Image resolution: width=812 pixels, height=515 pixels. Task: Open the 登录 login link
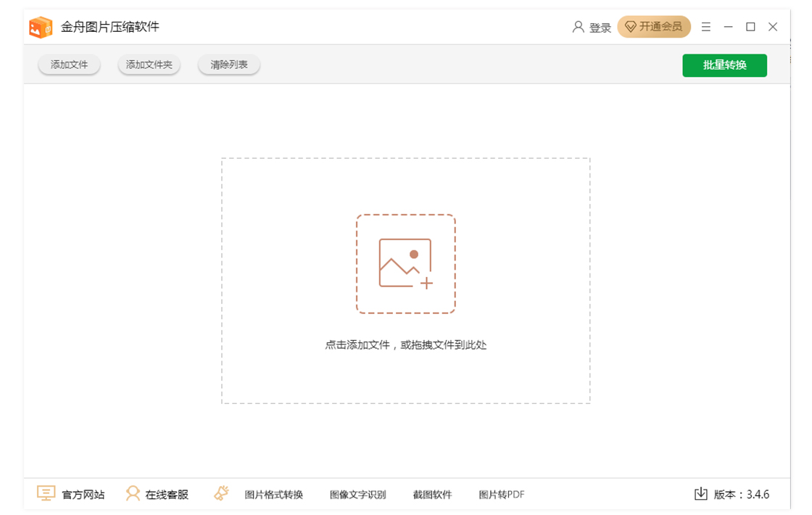pyautogui.click(x=600, y=28)
